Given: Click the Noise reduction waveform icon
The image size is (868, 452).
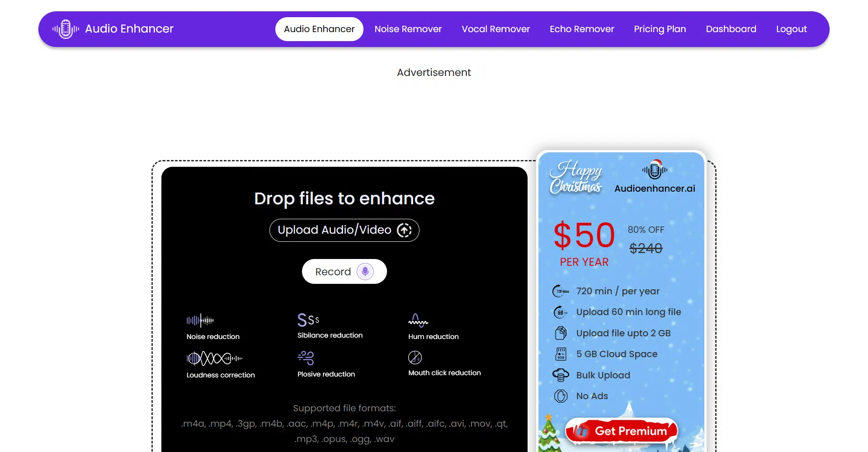Looking at the screenshot, I should 200,320.
